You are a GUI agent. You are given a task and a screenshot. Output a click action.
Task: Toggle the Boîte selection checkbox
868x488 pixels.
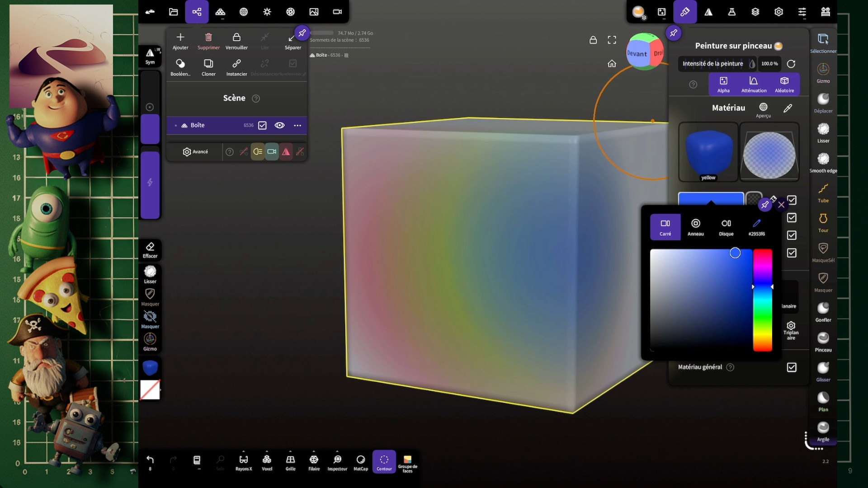262,125
